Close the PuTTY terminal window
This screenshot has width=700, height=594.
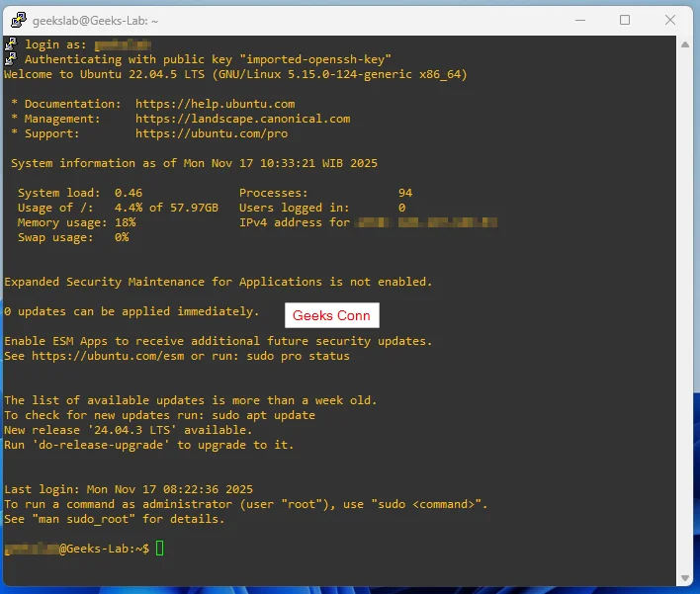[x=670, y=20]
